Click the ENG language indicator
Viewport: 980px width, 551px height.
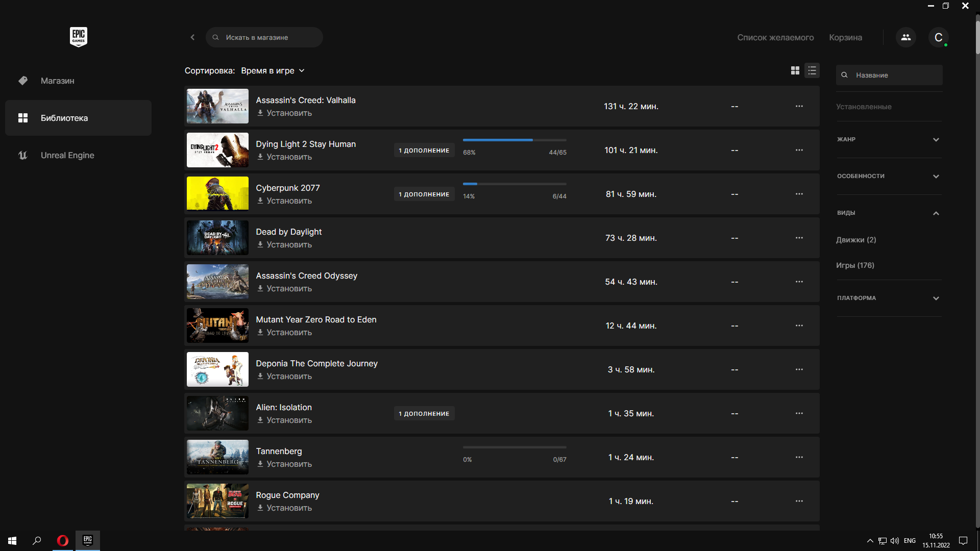pyautogui.click(x=910, y=541)
